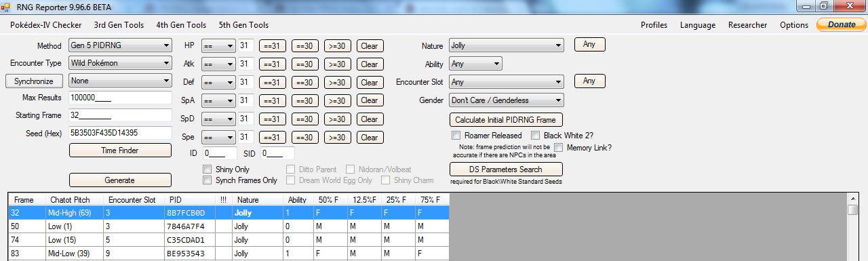
Task: Click the SpA IV value field
Action: pos(245,101)
